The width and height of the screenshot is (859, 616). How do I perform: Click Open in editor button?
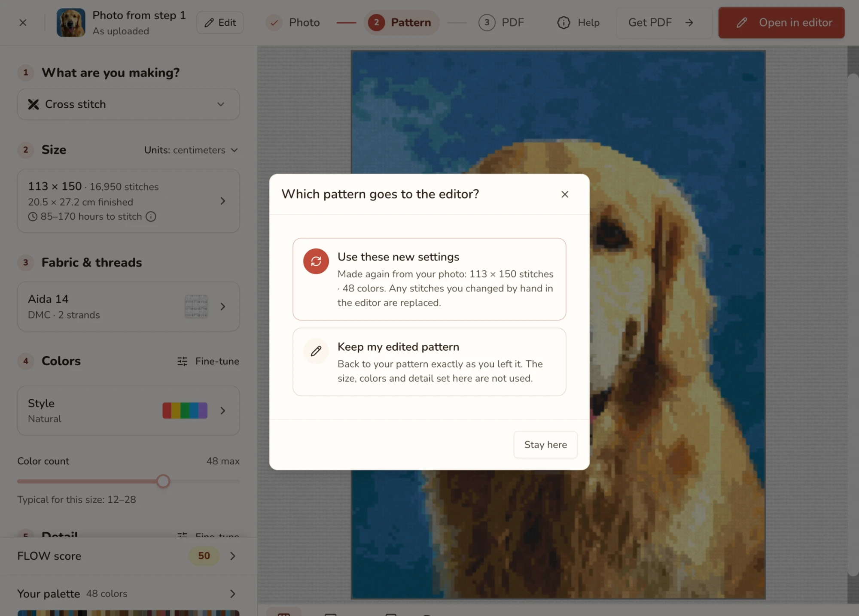pyautogui.click(x=781, y=22)
